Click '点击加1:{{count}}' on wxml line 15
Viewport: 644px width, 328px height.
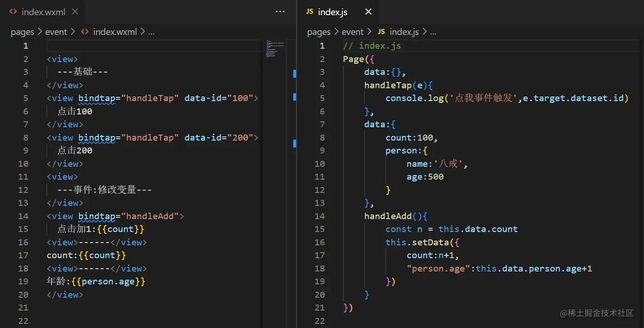tap(101, 229)
